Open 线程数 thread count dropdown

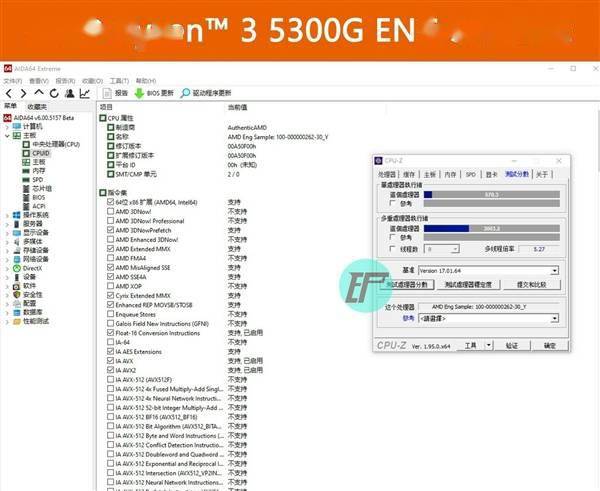(x=455, y=249)
